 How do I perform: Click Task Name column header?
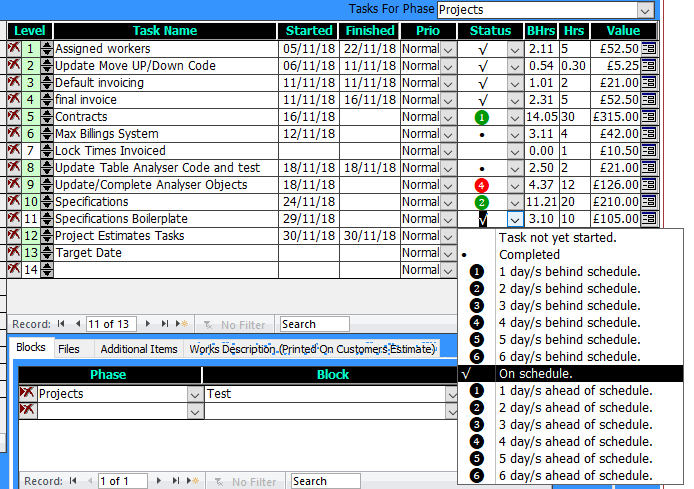tap(165, 31)
